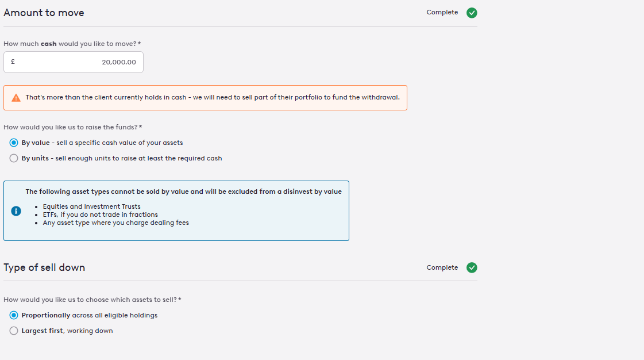Choose Largest first, working down option

click(x=14, y=331)
